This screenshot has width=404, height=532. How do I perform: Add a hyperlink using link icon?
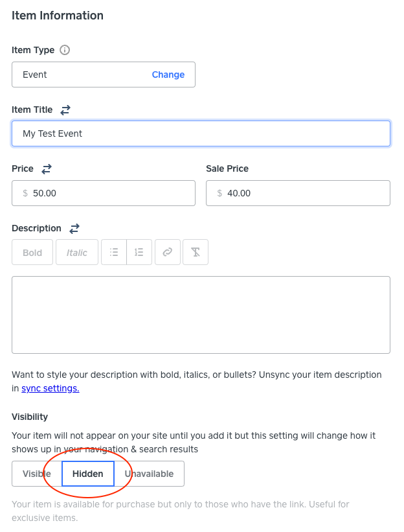point(168,252)
